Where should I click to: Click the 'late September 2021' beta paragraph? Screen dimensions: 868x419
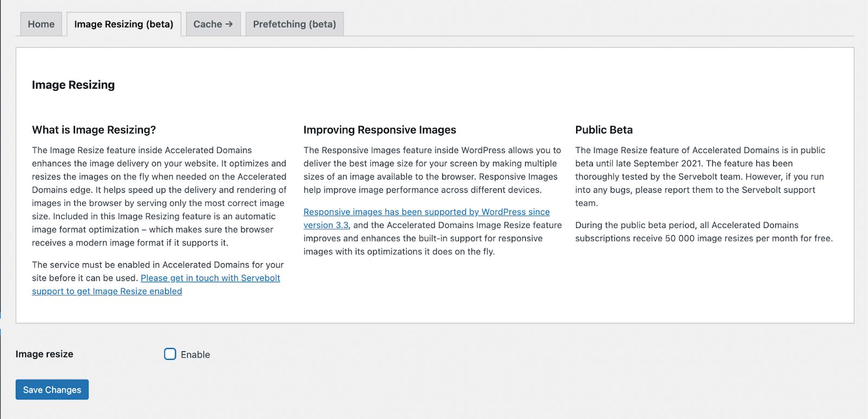coord(700,176)
